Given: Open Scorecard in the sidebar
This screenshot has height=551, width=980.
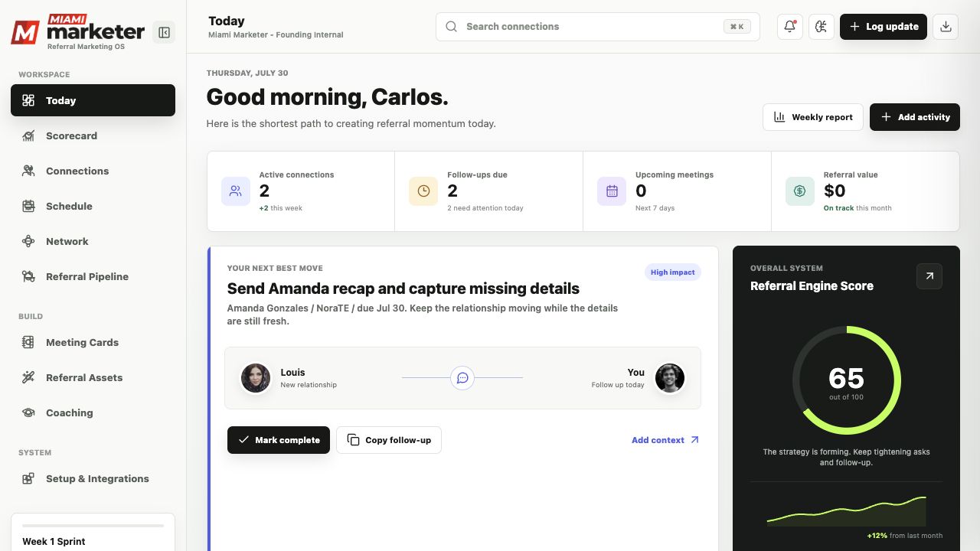Looking at the screenshot, I should 93,135.
